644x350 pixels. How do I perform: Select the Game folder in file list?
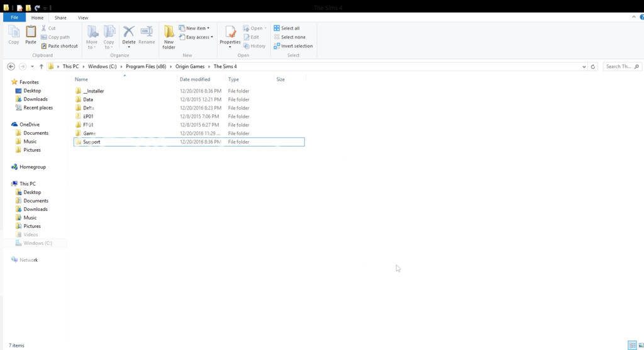tap(89, 133)
